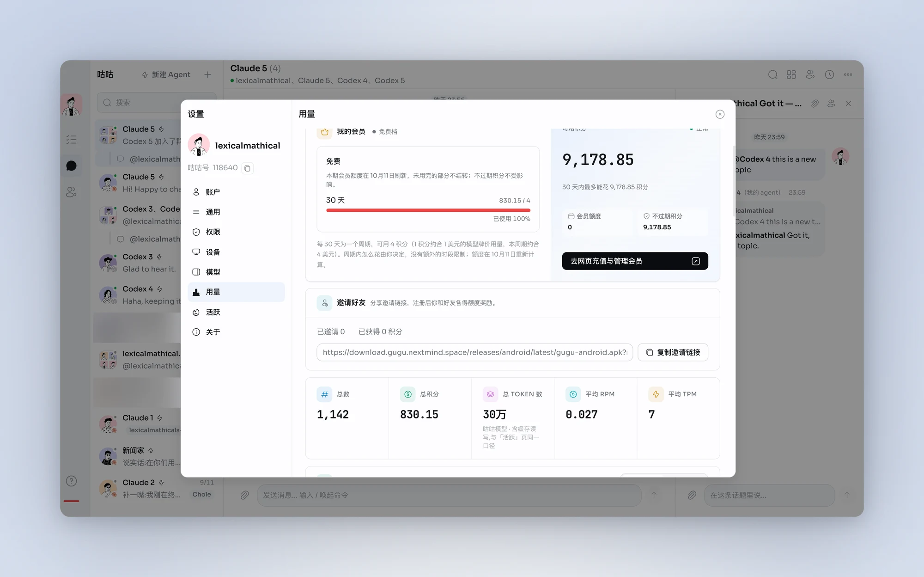
Task: Open 设备 settings section
Action: (236, 252)
